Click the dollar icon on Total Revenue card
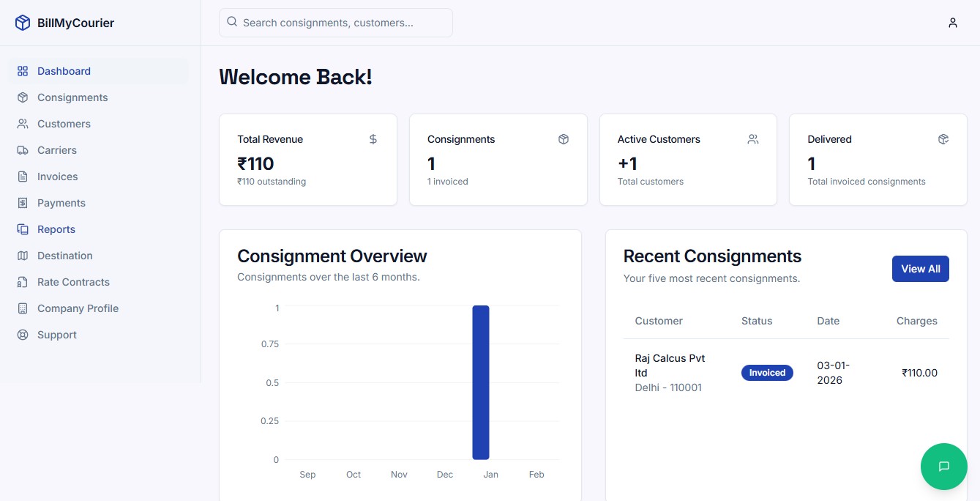This screenshot has width=980, height=501. [x=373, y=138]
